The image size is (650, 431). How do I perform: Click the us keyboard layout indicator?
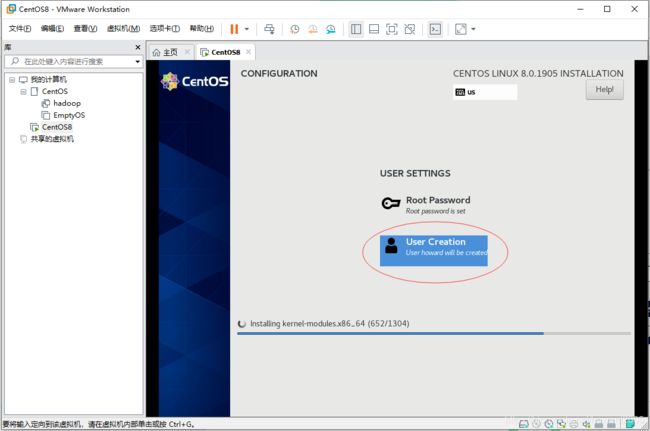(x=485, y=92)
